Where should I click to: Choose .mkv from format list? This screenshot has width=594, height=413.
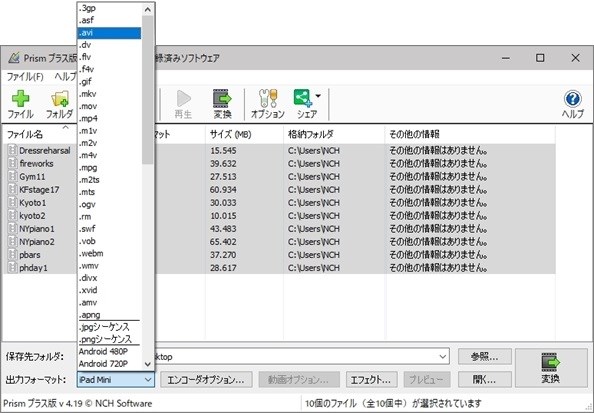click(x=109, y=94)
